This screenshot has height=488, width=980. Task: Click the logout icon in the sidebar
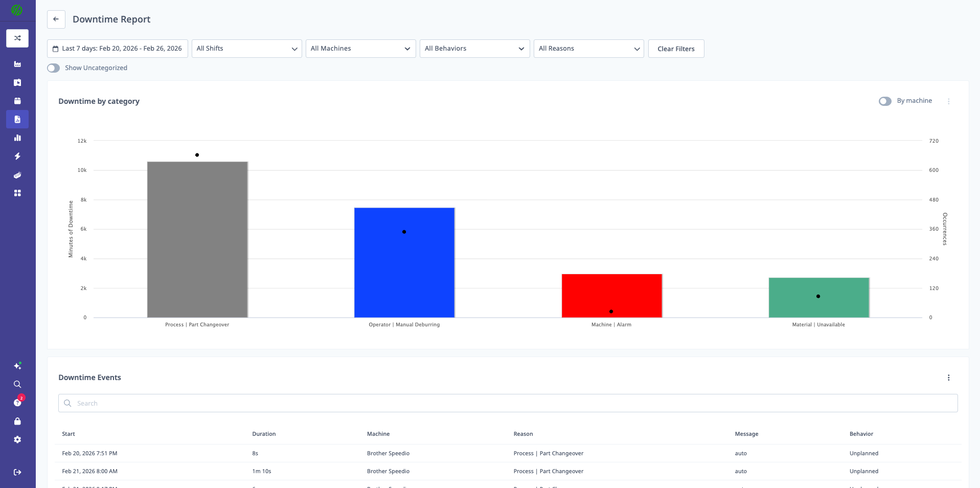tap(17, 472)
